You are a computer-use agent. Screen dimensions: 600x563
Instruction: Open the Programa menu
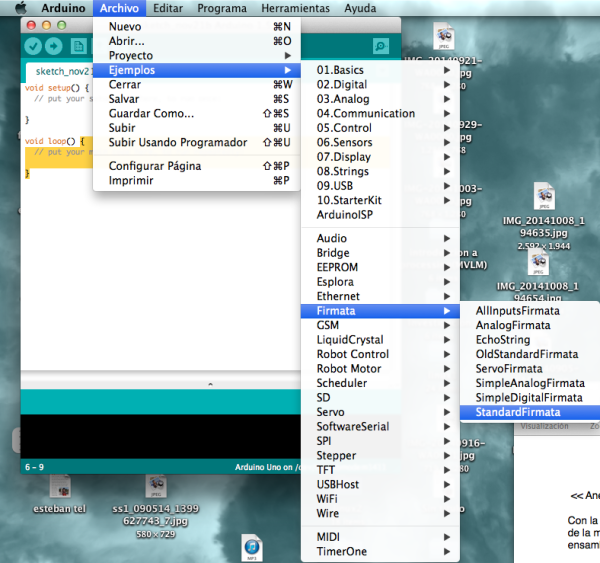(x=222, y=8)
